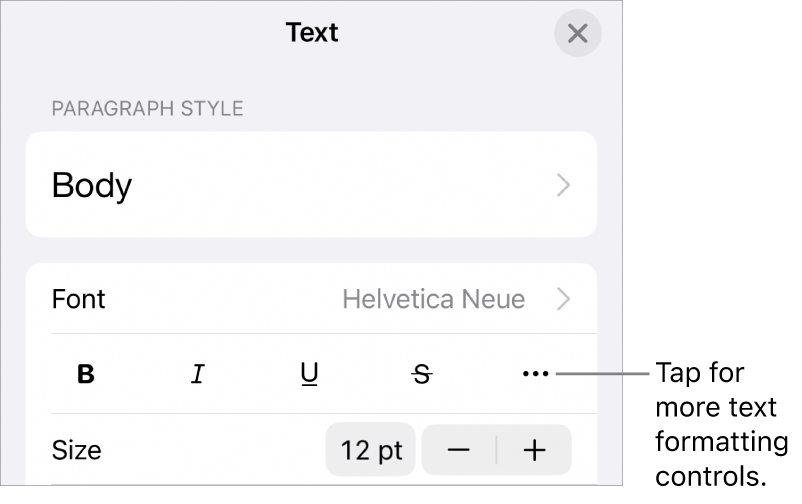Open more text formatting options (three dots)
Image resolution: width=802 pixels, height=504 pixels.
pos(535,374)
